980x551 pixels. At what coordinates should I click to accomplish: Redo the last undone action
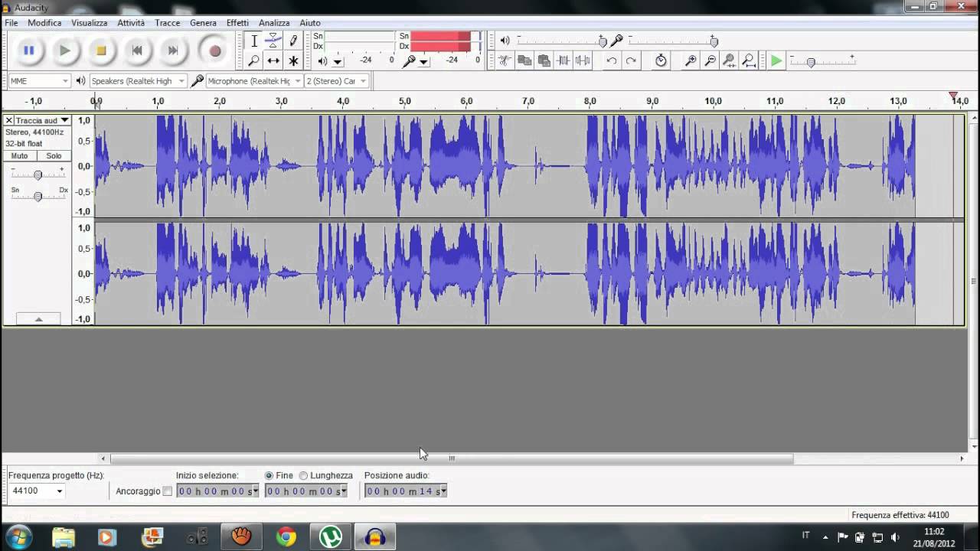631,60
